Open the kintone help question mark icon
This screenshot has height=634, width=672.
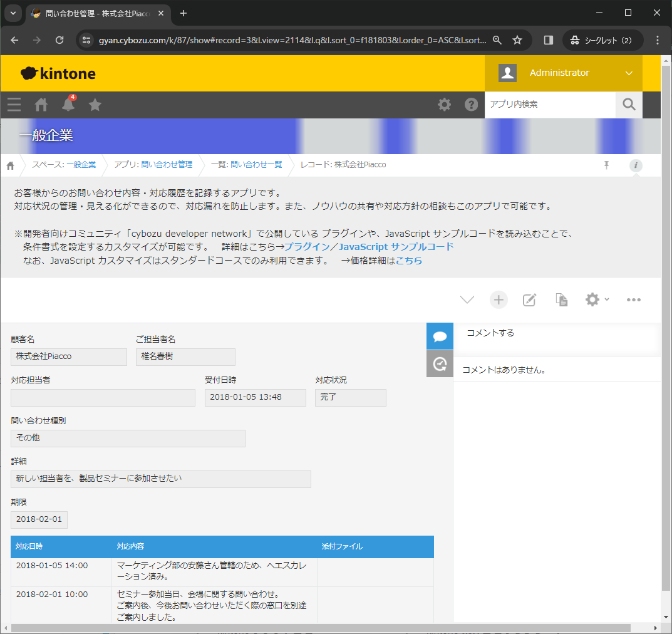[471, 105]
